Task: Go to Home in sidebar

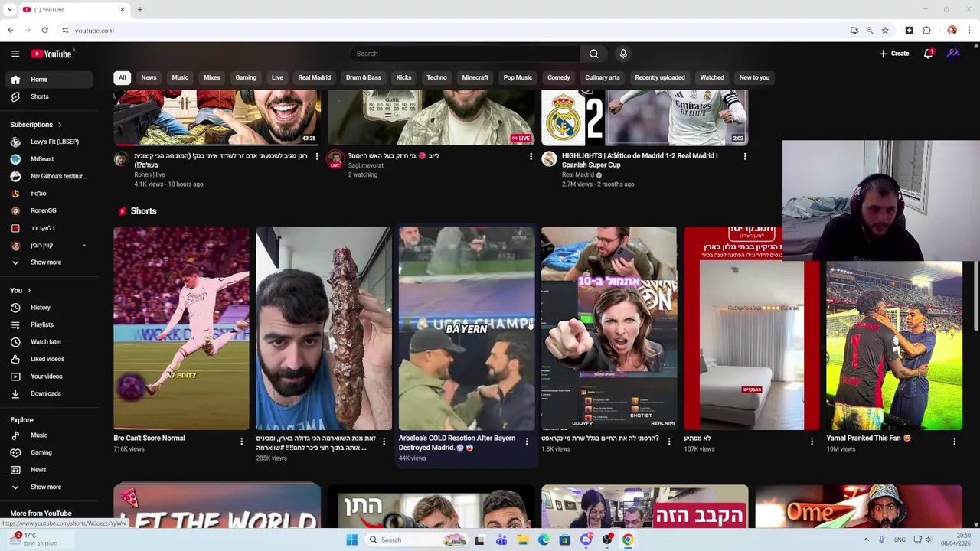Action: pos(47,80)
